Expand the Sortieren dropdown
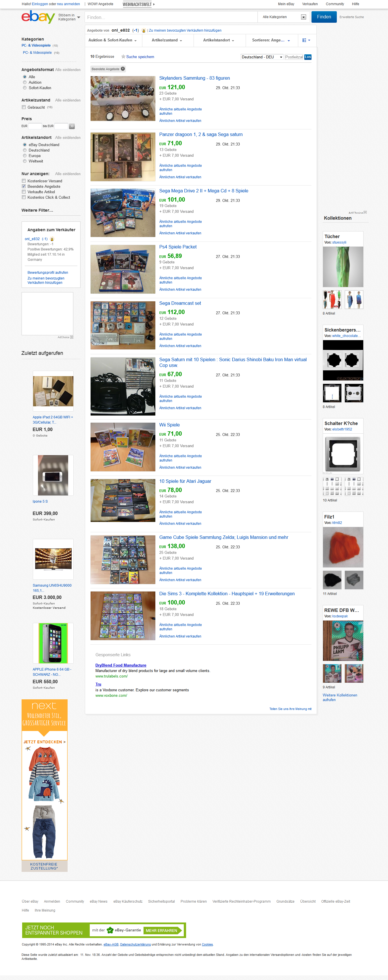388x980 pixels. 271,40
